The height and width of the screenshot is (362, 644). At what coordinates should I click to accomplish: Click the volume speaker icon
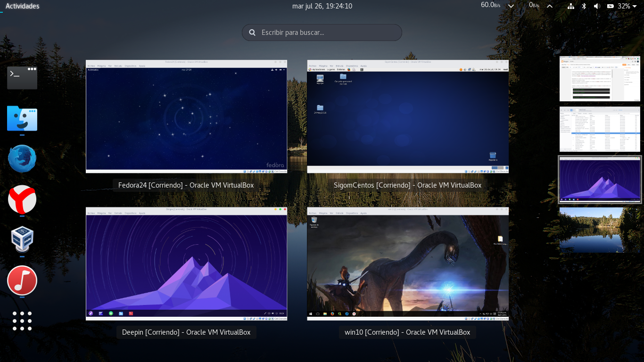click(596, 6)
